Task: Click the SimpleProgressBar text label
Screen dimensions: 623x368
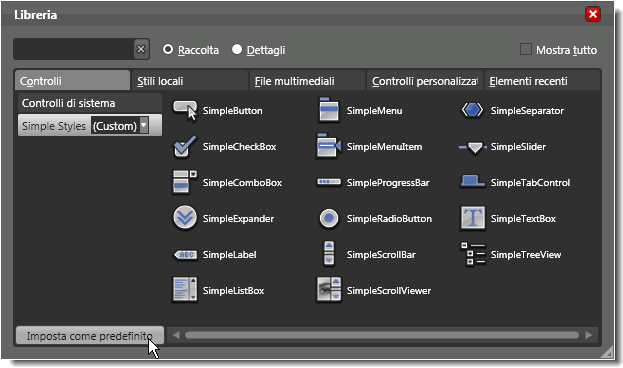Action: (388, 183)
